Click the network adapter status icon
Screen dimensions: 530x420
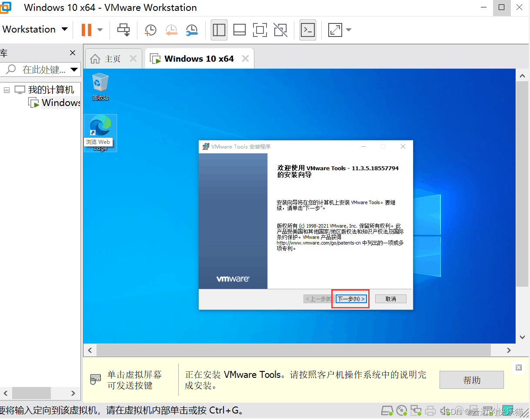coord(416,410)
